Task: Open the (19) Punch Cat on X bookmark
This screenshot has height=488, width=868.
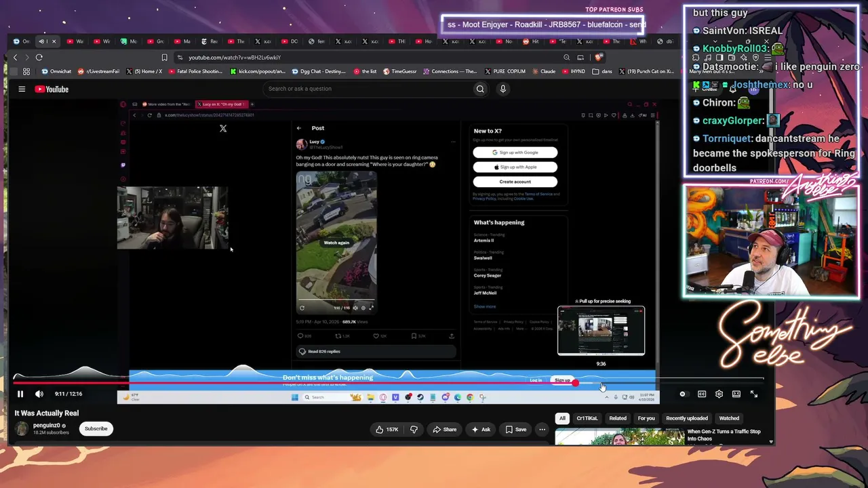Action: pos(646,71)
